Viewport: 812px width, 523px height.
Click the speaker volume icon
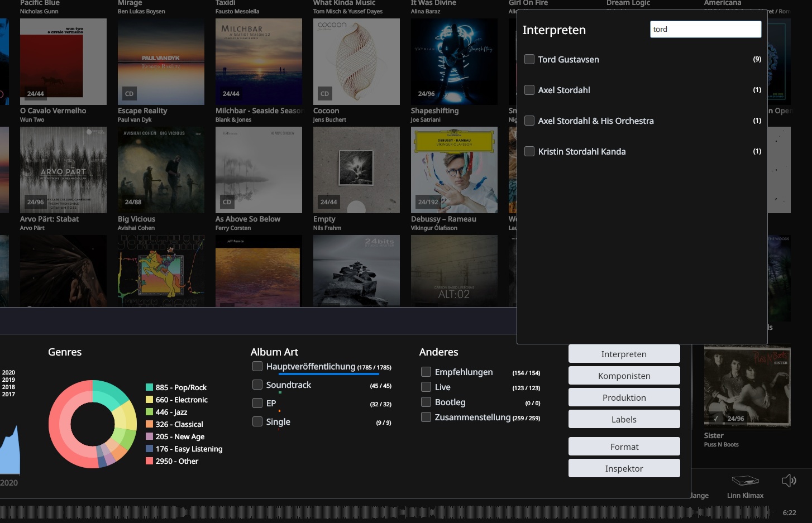point(788,481)
